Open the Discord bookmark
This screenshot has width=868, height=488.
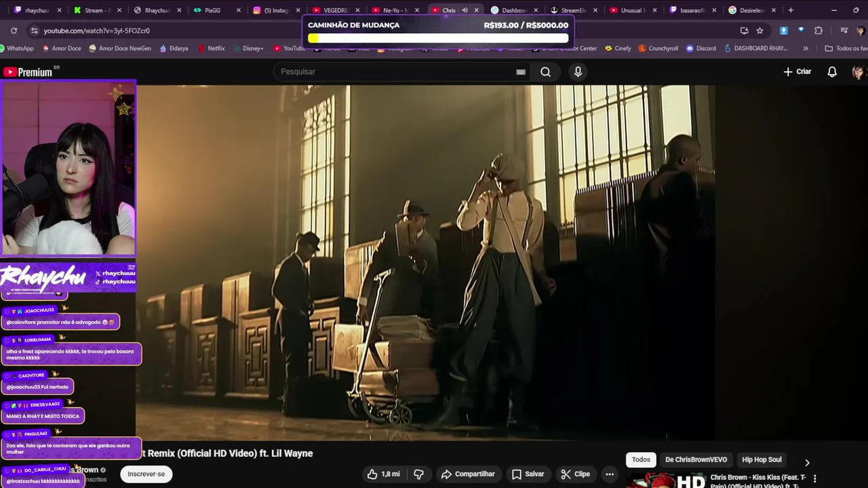[701, 49]
